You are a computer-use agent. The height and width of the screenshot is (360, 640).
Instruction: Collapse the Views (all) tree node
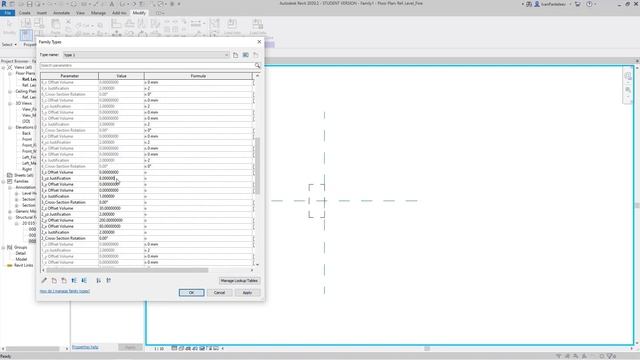click(x=4, y=67)
